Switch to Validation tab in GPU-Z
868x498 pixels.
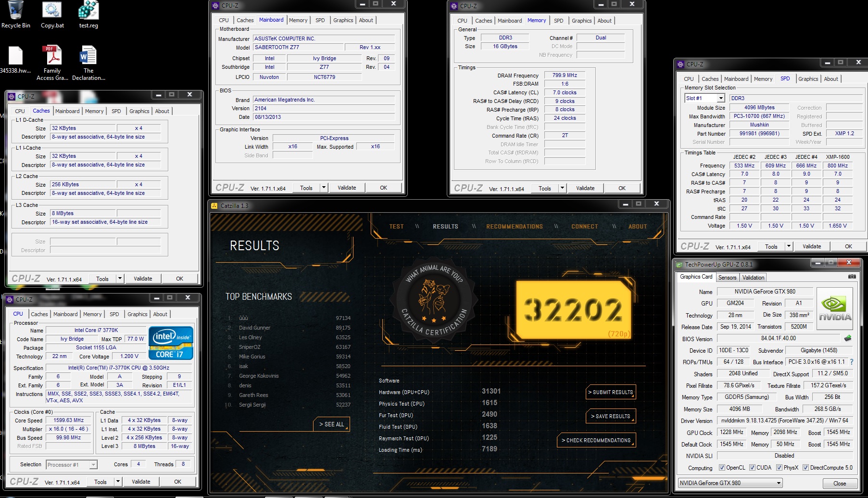(x=753, y=277)
